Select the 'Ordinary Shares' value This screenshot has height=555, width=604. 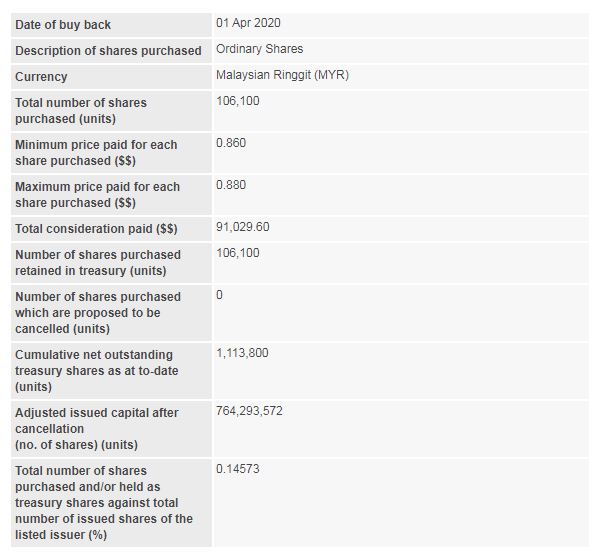point(259,49)
